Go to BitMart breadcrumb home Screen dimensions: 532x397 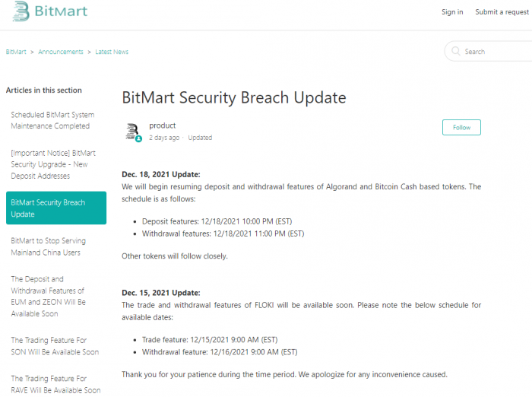16,52
